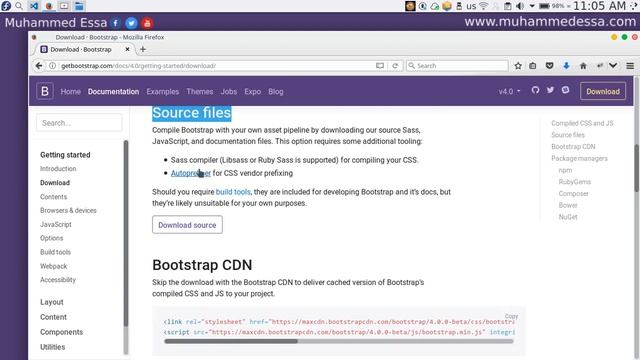This screenshot has height=360, width=640.
Task: Click the Bootstrap B logo
Action: pyautogui.click(x=45, y=91)
